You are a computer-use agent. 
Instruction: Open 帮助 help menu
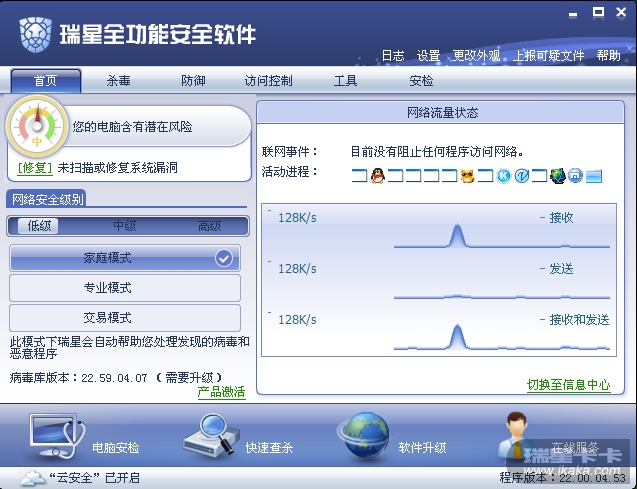coord(608,56)
